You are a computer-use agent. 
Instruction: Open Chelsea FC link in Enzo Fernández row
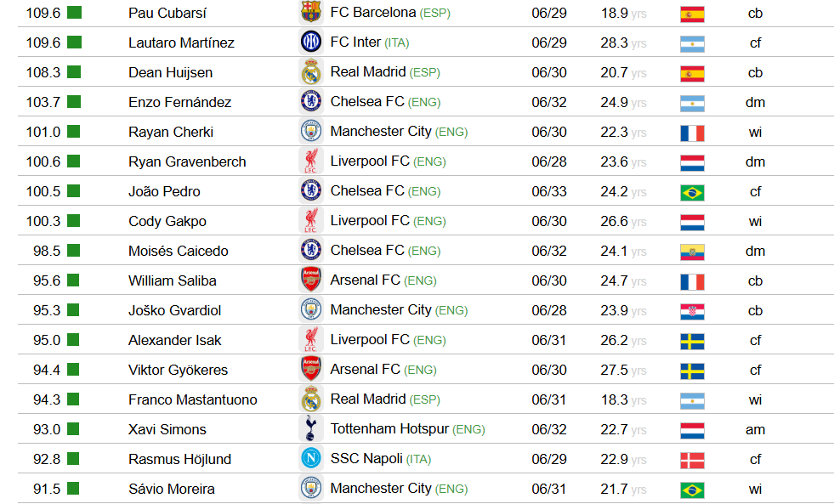(367, 101)
